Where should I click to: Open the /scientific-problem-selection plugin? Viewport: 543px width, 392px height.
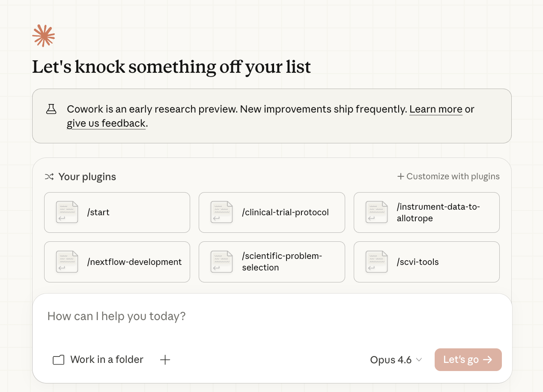pos(271,261)
